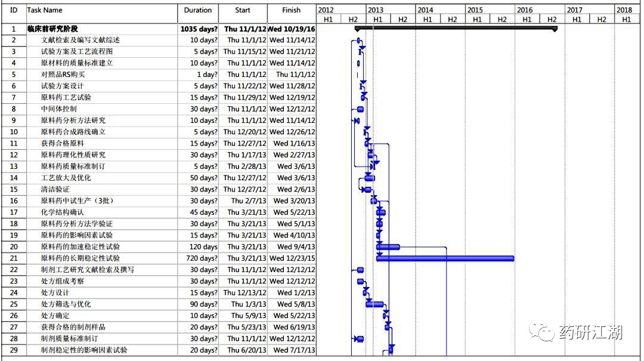This screenshot has width=644, height=361.
Task: Select task row 对照品RS购买
Action: click(159, 75)
